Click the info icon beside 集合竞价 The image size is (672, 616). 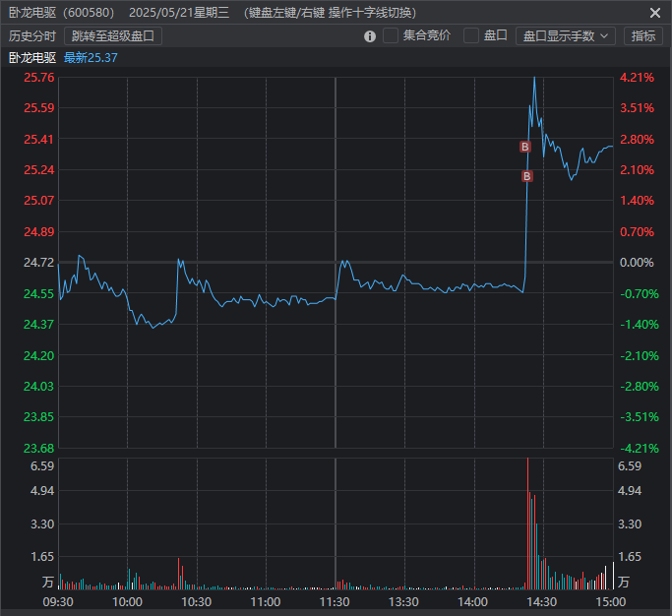(x=370, y=36)
